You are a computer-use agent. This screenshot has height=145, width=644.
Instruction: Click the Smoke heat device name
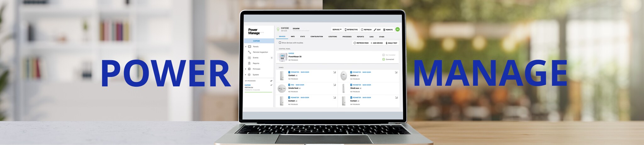[x=293, y=88]
